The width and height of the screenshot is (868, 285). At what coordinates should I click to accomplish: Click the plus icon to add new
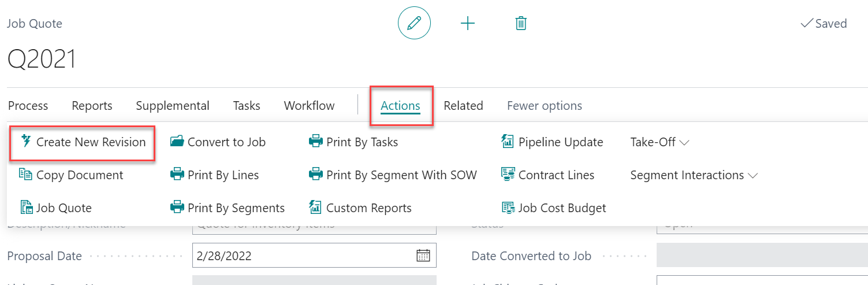coord(467,24)
